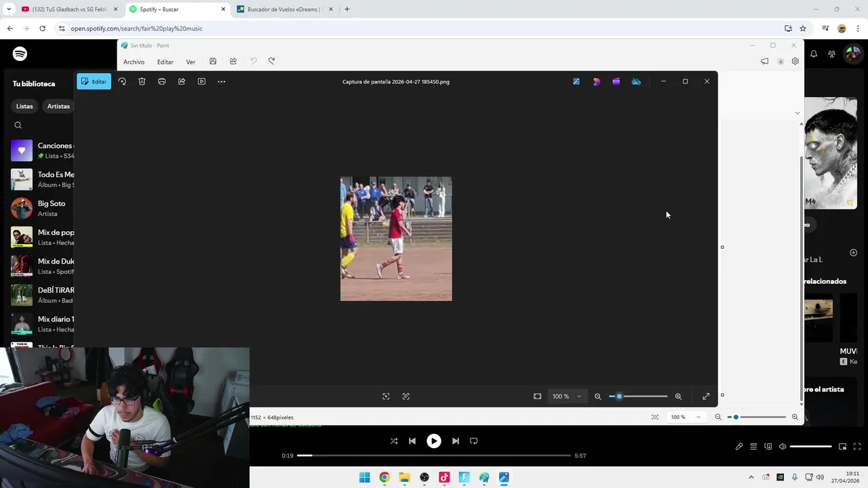Open the 100 % zoom dropdown in Photos
Image resolution: width=868 pixels, height=488 pixels.
tap(566, 396)
